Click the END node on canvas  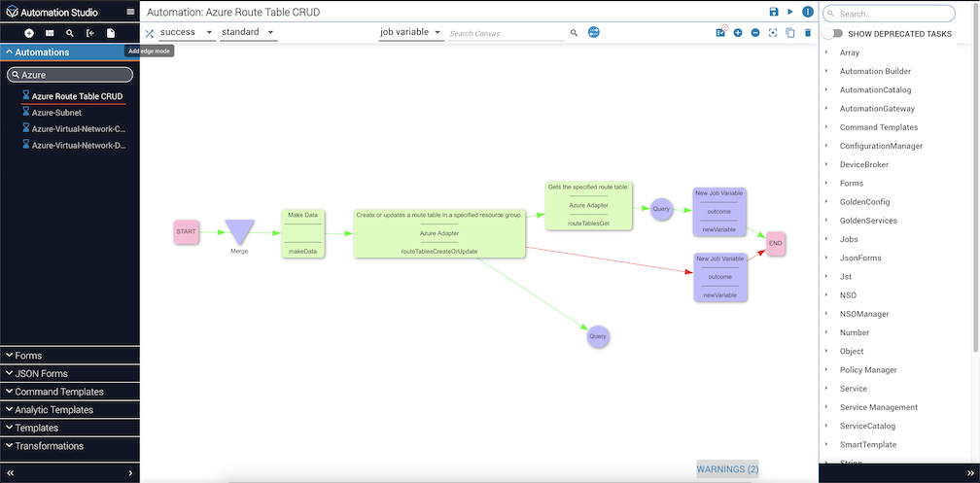(x=775, y=243)
